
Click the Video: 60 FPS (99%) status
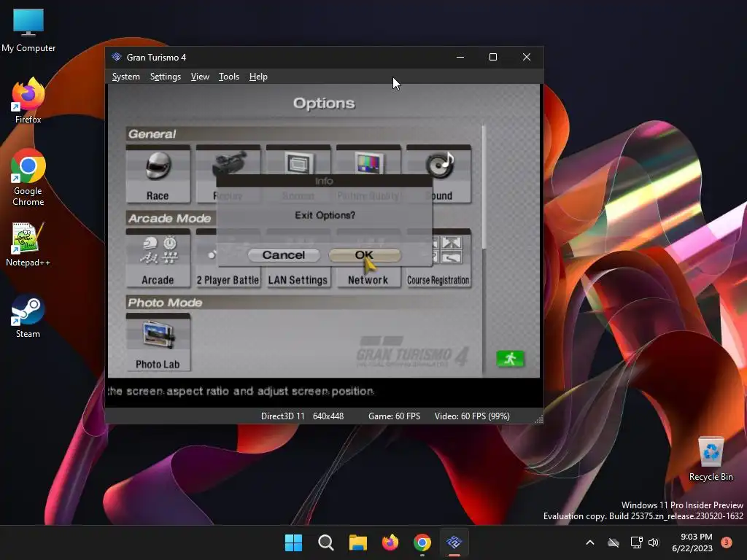(472, 416)
